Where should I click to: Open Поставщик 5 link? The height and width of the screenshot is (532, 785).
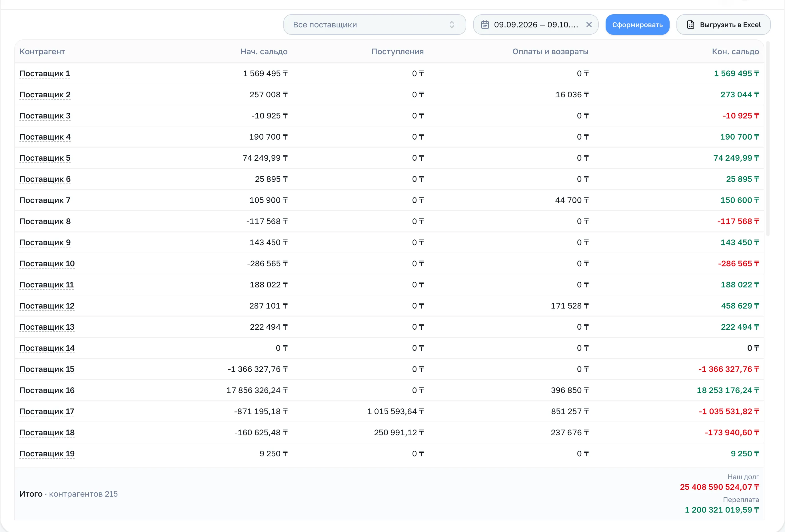(x=45, y=158)
